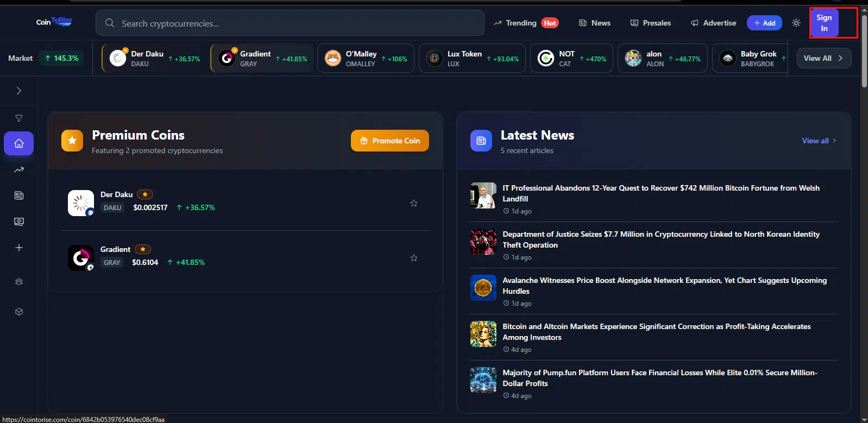Viewport: 868px width, 423px height.
Task: Open View all latest news link
Action: pos(819,141)
